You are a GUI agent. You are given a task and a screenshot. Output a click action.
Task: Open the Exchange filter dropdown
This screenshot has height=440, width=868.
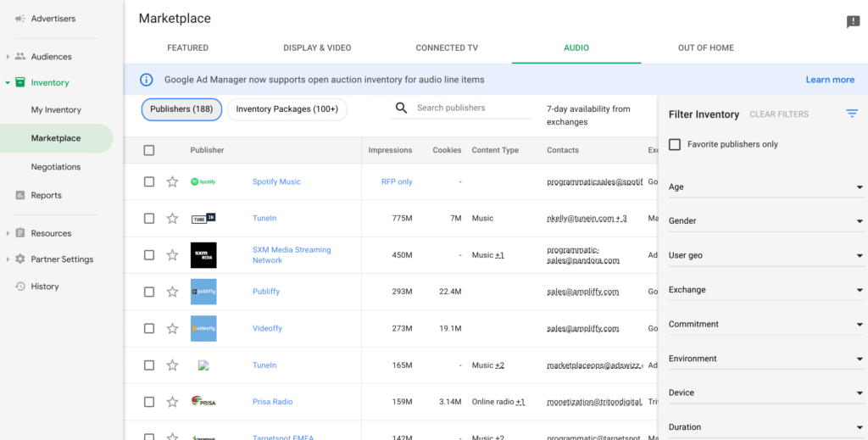pos(766,290)
